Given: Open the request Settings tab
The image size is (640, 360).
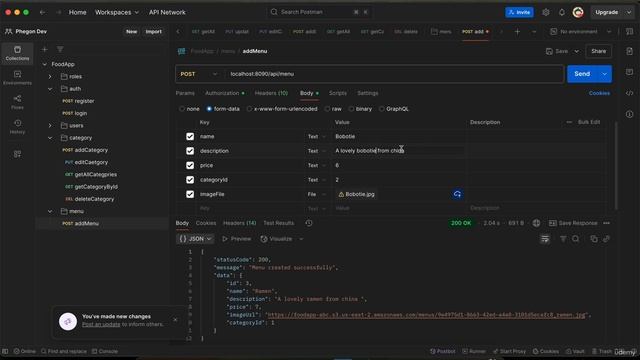Looking at the screenshot, I should (x=367, y=93).
